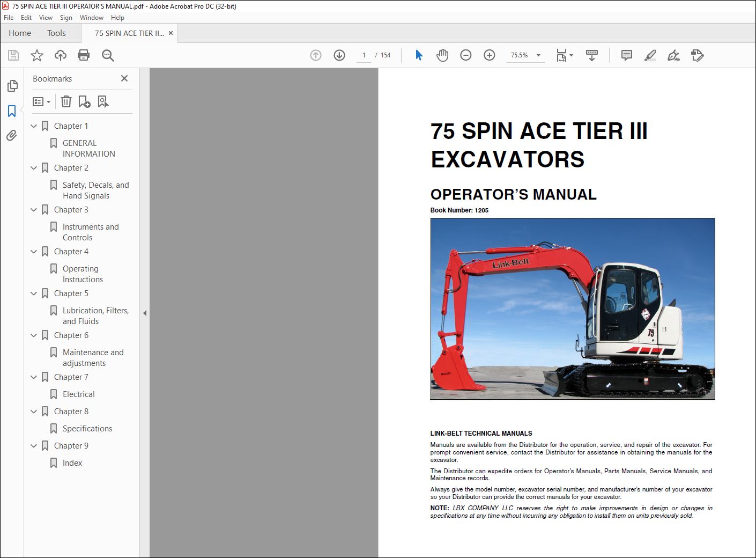Open the Attachments paperclip panel
The height and width of the screenshot is (558, 756).
(x=12, y=136)
